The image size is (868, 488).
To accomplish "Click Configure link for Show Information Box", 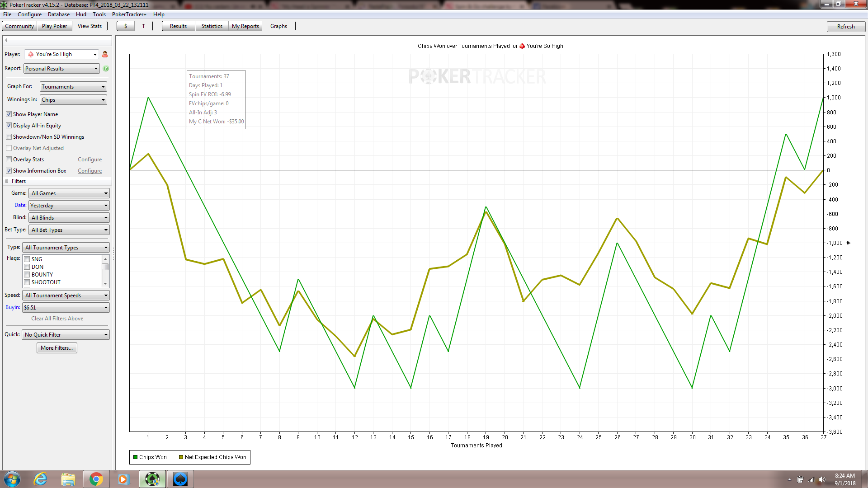I will coord(90,171).
